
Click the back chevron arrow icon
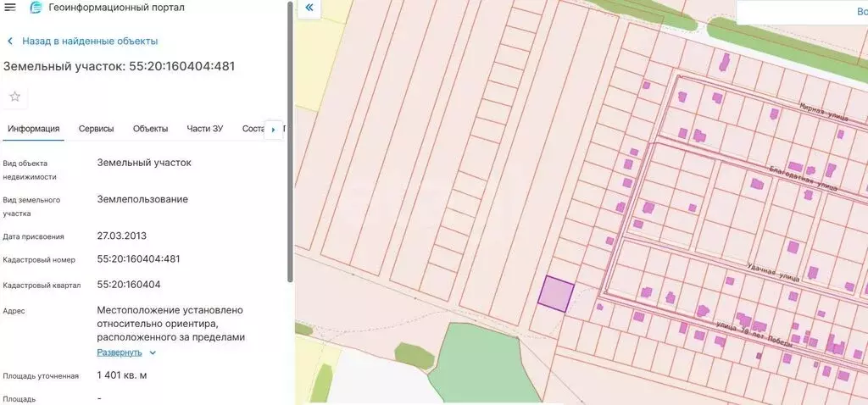pos(10,41)
